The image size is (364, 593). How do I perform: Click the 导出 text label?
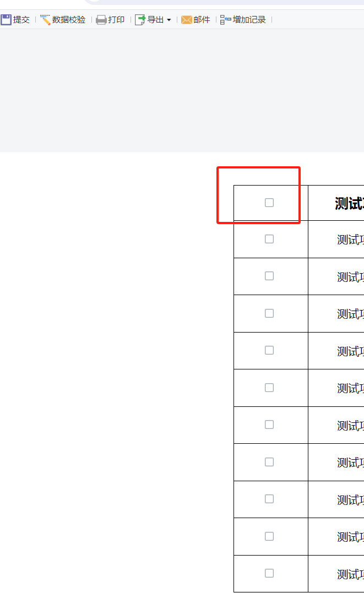[x=155, y=20]
